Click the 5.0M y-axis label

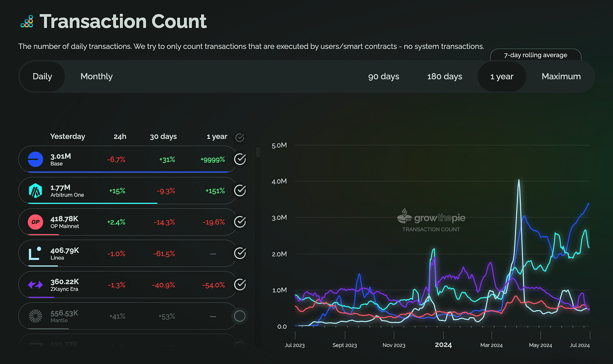[x=278, y=145]
